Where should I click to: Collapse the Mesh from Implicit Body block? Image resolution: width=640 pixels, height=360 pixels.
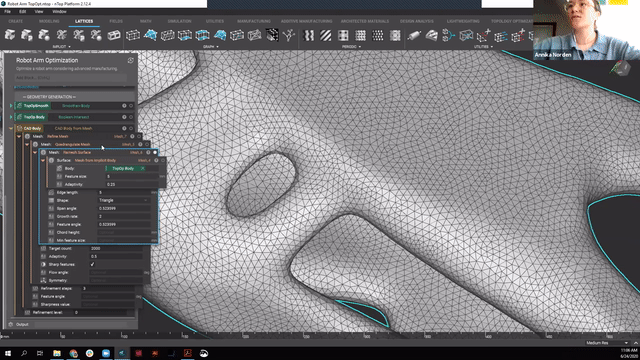[43, 160]
